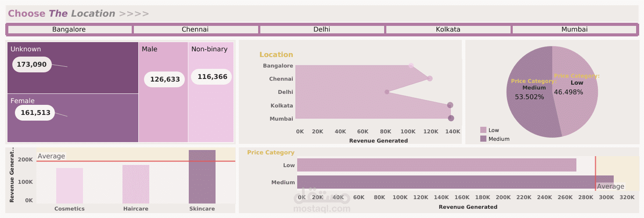This screenshot has width=644, height=218.
Task: Click the Kolkata data point marker
Action: [450, 105]
